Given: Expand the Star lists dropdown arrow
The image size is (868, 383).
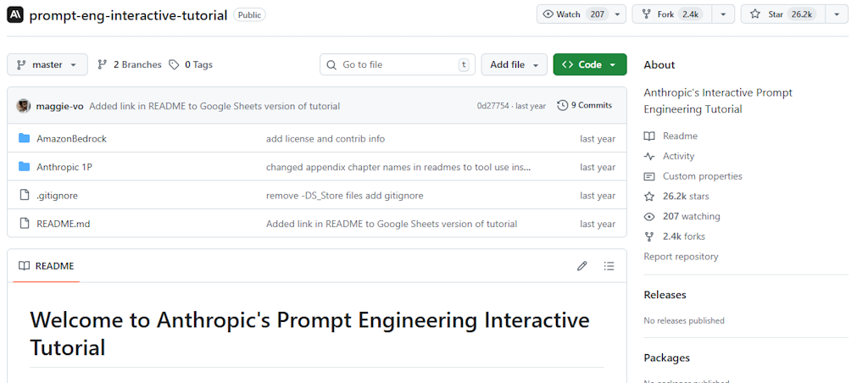Looking at the screenshot, I should pos(836,14).
